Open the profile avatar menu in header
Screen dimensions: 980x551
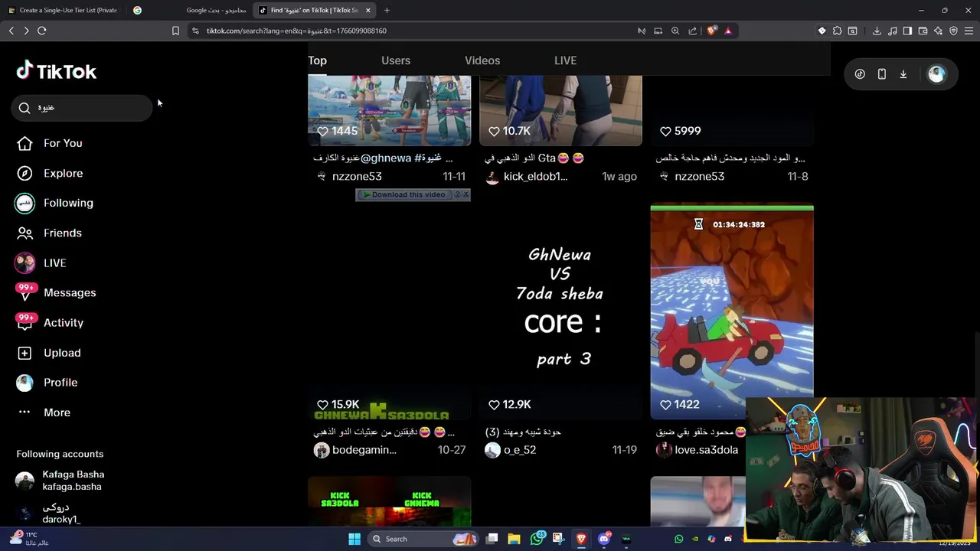[x=936, y=74]
